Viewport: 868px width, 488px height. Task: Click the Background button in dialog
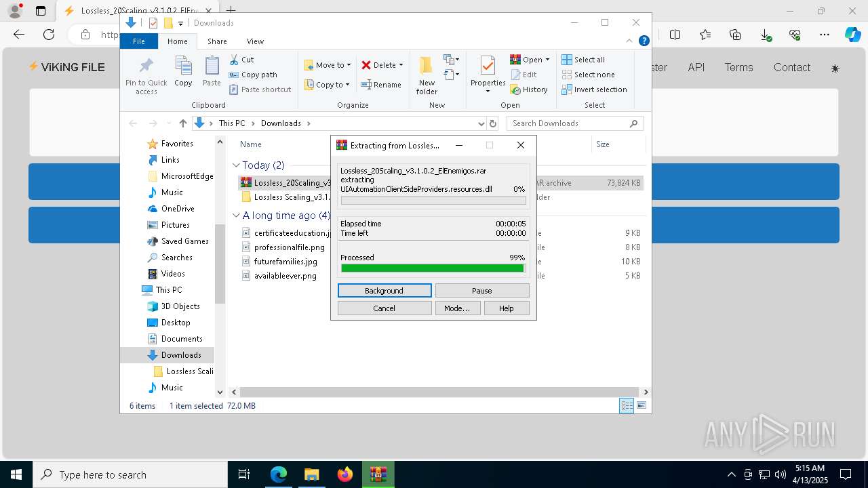tap(384, 291)
